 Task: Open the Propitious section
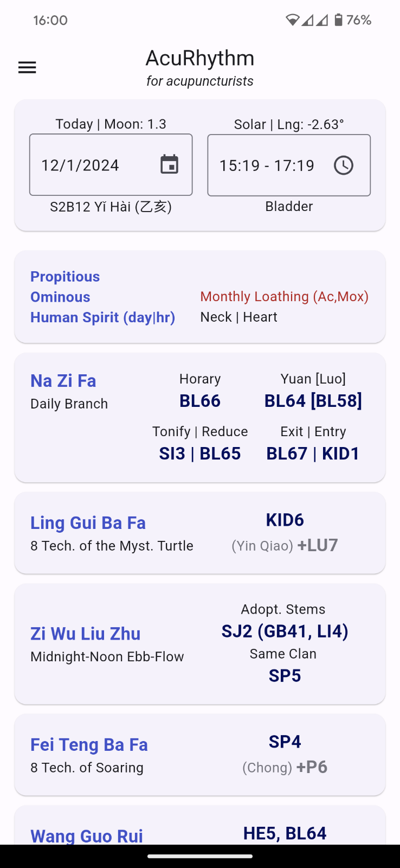tap(65, 277)
